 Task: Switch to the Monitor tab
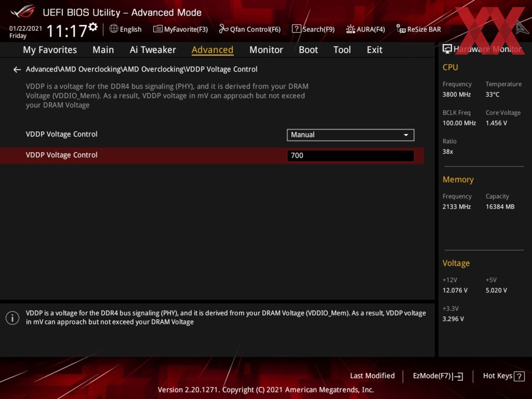266,50
